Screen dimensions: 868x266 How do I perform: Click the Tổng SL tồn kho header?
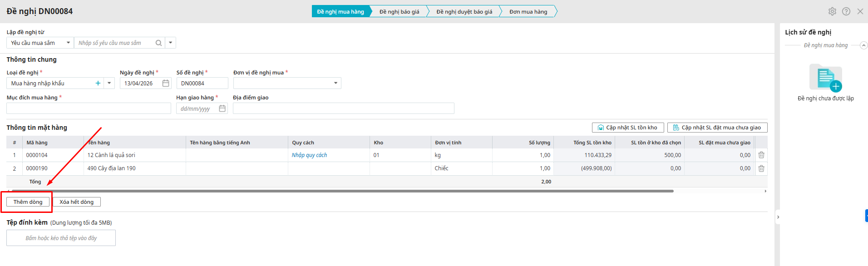point(584,143)
